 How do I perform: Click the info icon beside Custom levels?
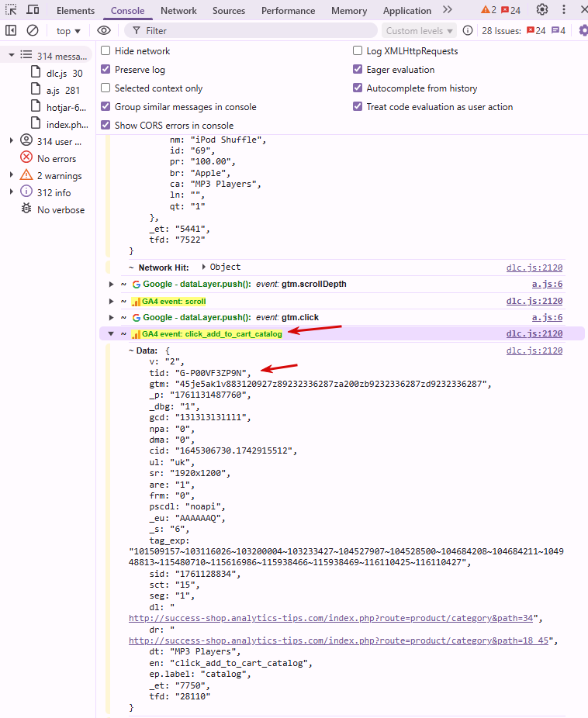coord(468,31)
